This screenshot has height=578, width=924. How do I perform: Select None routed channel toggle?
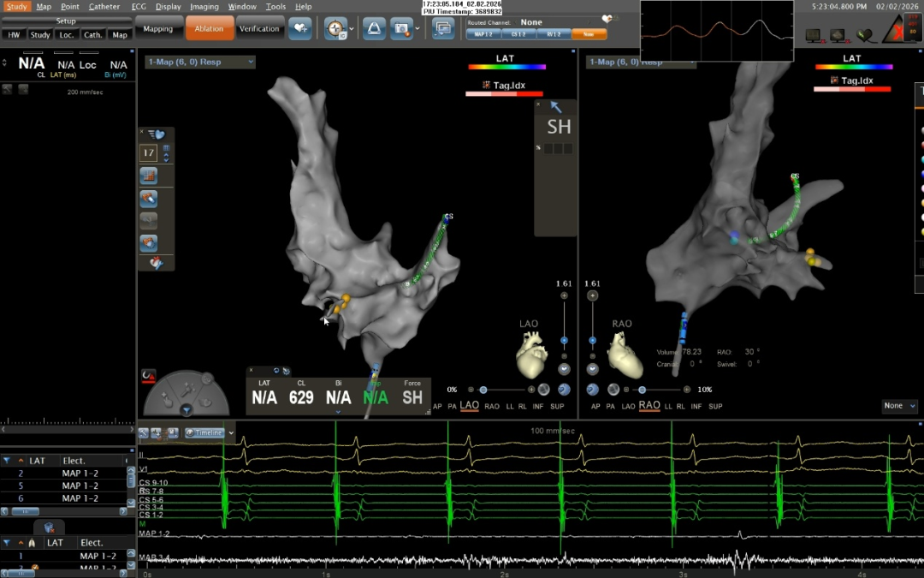click(x=589, y=34)
